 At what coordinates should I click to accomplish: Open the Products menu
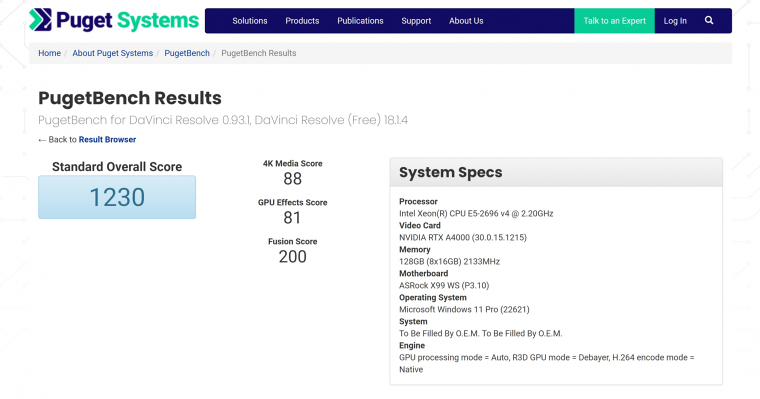(302, 21)
